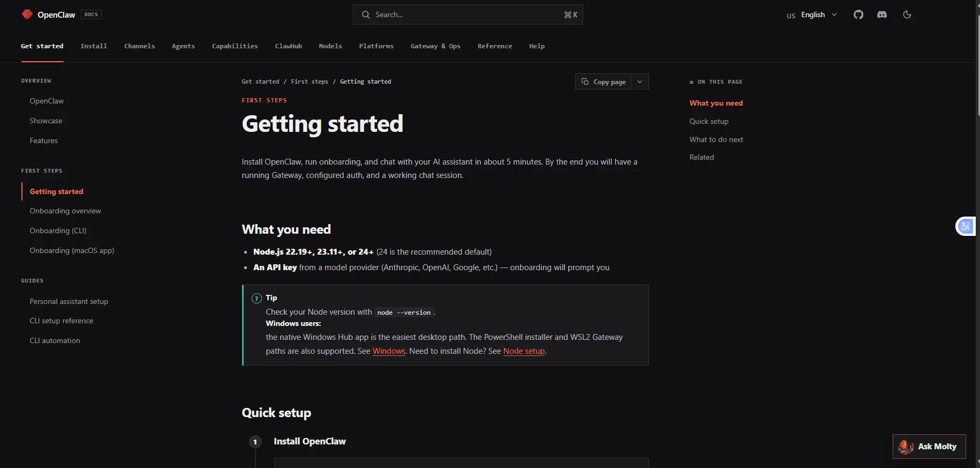Click the OpenClaw lobster logo
This screenshot has width=980, height=468.
(27, 14)
